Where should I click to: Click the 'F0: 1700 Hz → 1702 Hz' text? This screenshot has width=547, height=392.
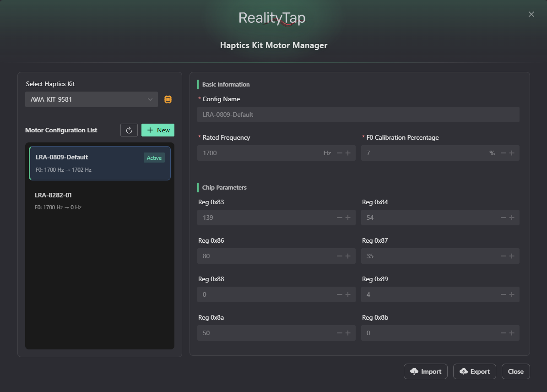click(x=64, y=169)
